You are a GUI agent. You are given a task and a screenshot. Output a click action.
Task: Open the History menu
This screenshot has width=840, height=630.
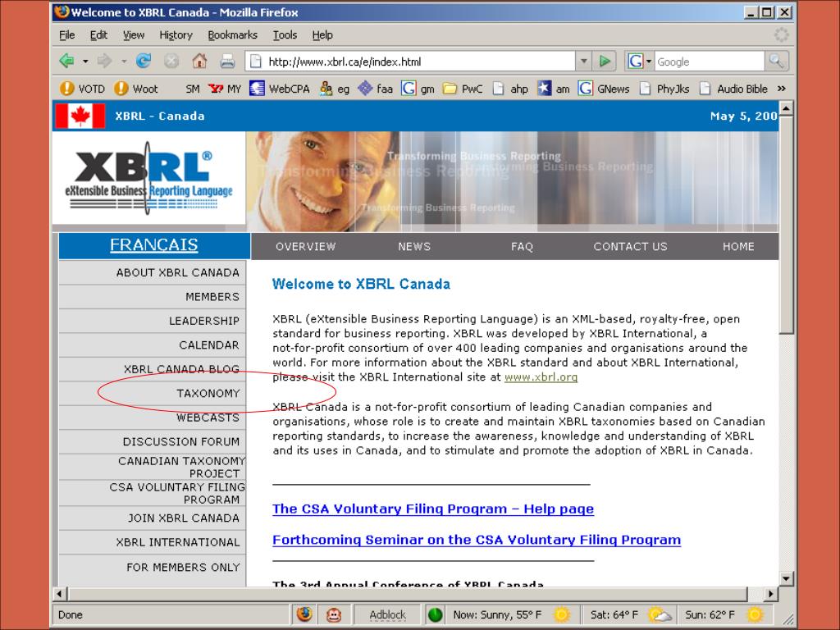[176, 34]
